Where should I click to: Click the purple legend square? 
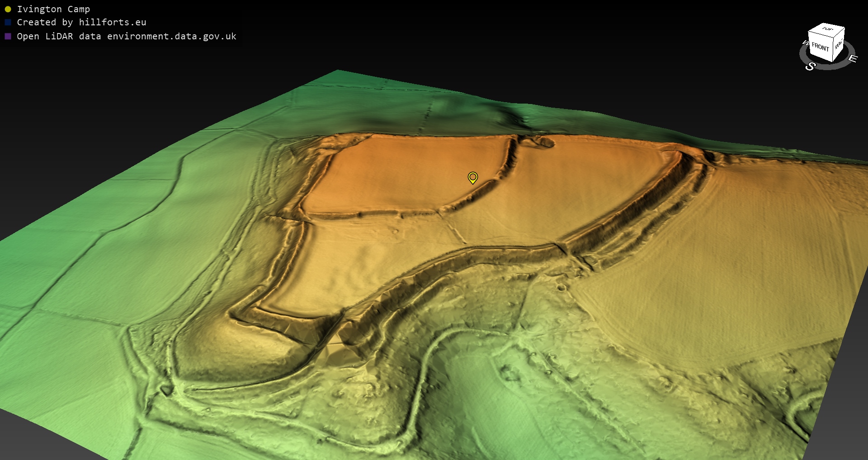pyautogui.click(x=8, y=36)
